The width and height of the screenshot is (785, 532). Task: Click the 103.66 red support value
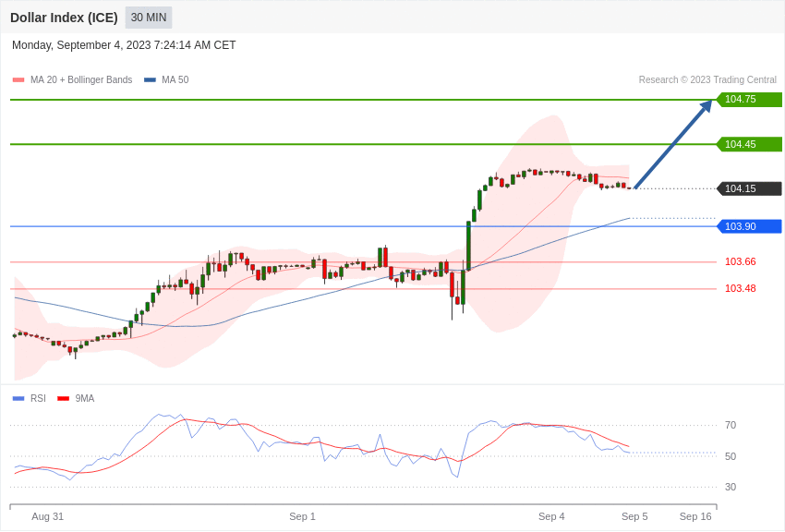point(741,261)
